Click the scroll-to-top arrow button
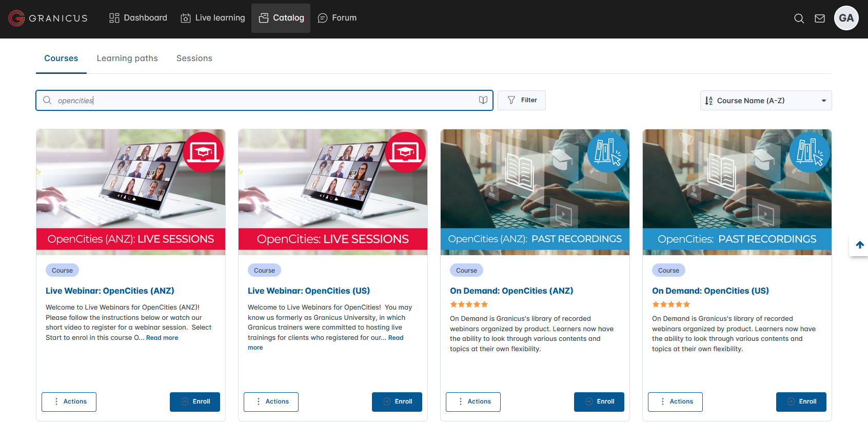The height and width of the screenshot is (440, 868). click(x=860, y=245)
